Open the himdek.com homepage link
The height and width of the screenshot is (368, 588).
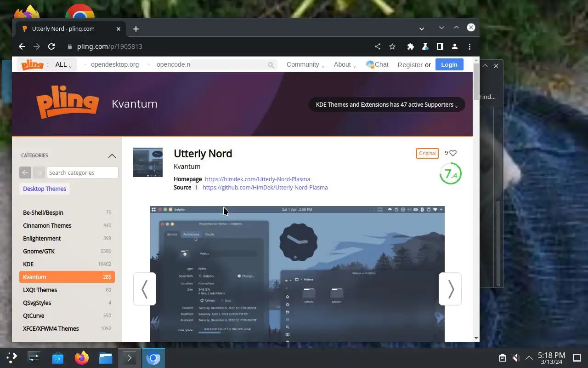tap(257, 179)
